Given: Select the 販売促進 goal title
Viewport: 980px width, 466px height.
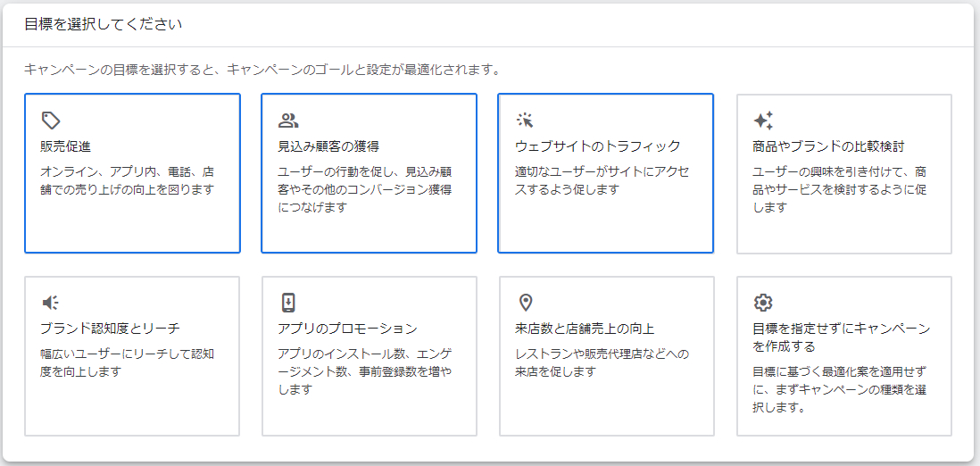Looking at the screenshot, I should click(x=66, y=147).
